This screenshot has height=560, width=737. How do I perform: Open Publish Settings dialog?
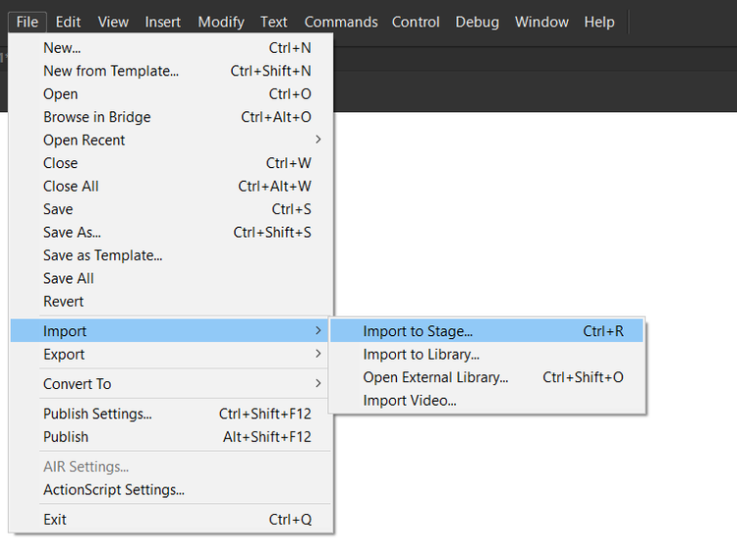pos(97,414)
